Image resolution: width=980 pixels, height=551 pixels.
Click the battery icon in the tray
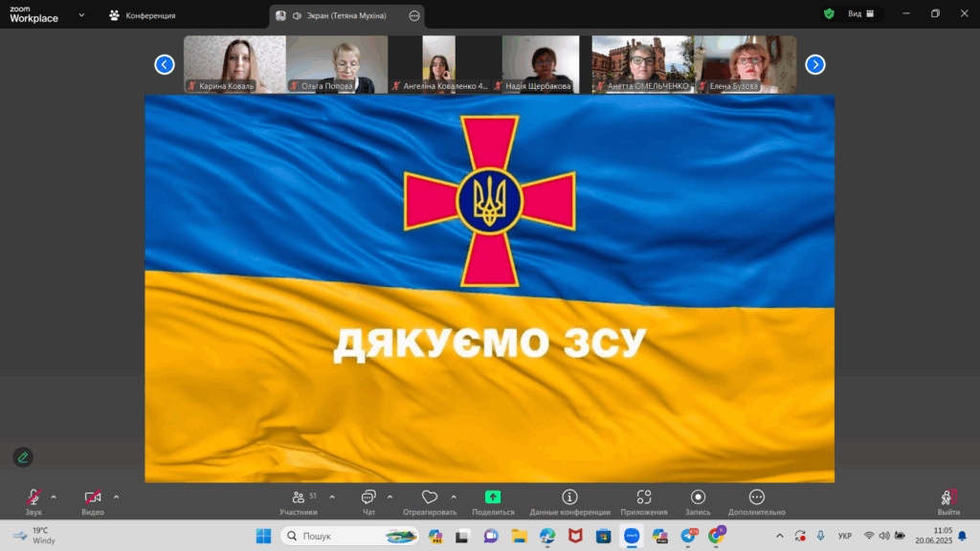[x=900, y=536]
